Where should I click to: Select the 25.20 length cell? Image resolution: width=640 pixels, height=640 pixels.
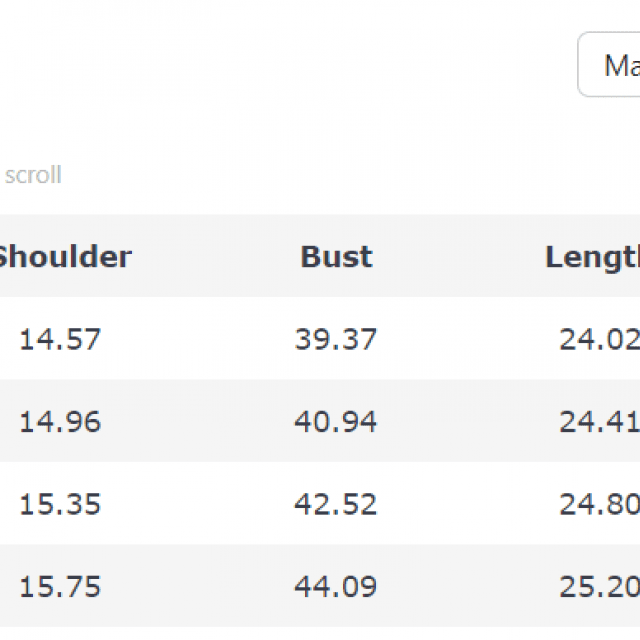(x=598, y=585)
